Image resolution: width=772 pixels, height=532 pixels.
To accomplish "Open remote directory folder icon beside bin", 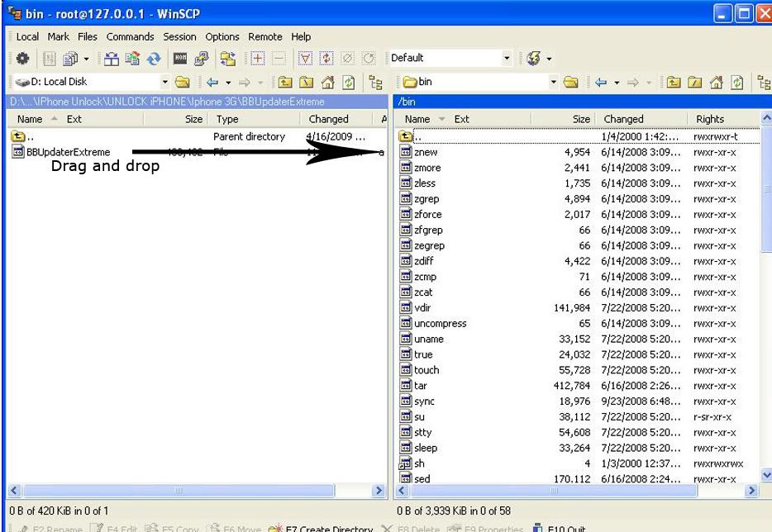I will (570, 82).
